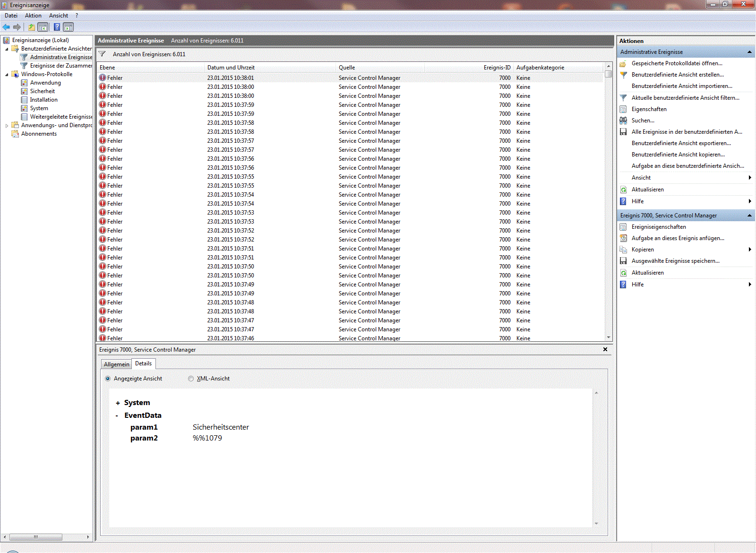Open the Ansicht submenu arrow in actions
Screen dimensions: 756x553
pos(750,178)
